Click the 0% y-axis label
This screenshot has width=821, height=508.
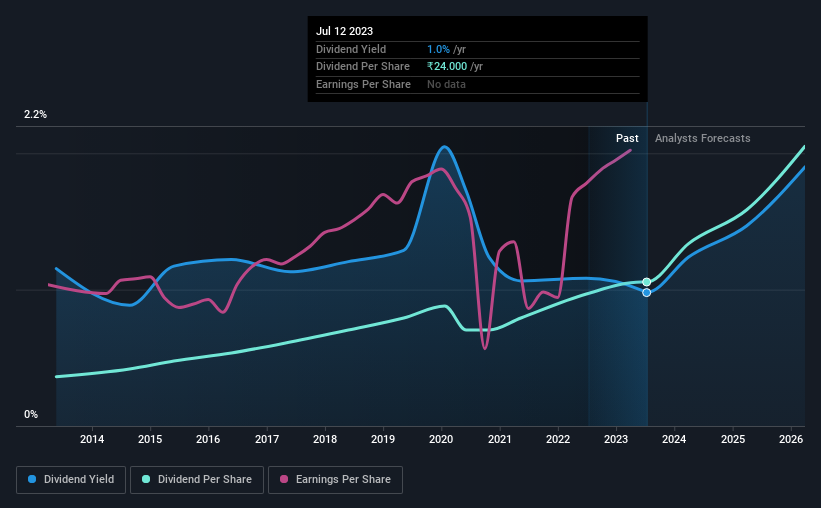point(31,414)
